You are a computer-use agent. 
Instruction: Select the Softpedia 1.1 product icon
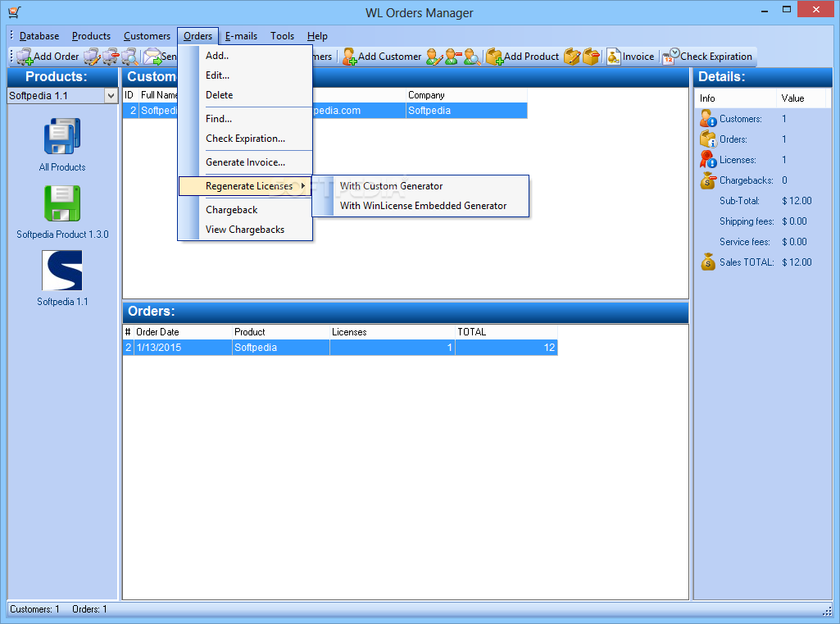point(62,271)
